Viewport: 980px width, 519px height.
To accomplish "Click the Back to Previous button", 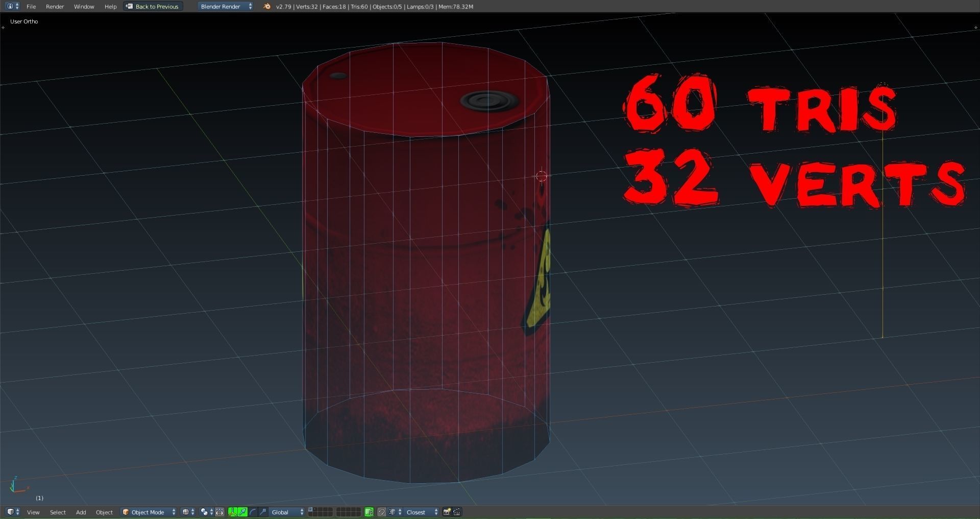I will pos(152,6).
